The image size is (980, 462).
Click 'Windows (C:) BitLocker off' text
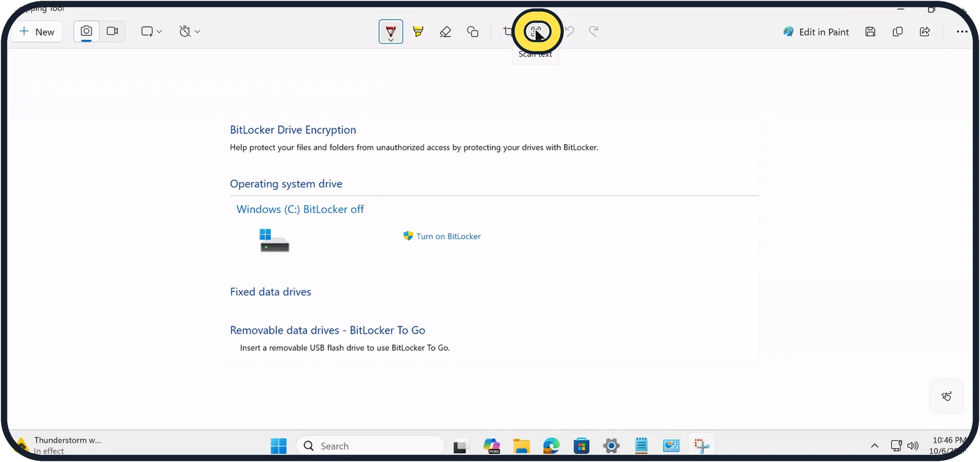click(300, 209)
